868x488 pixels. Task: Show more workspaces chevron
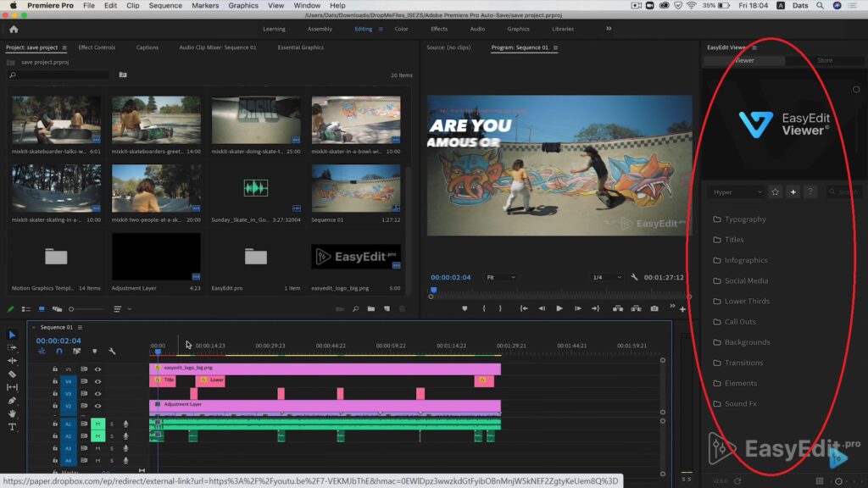[x=609, y=29]
